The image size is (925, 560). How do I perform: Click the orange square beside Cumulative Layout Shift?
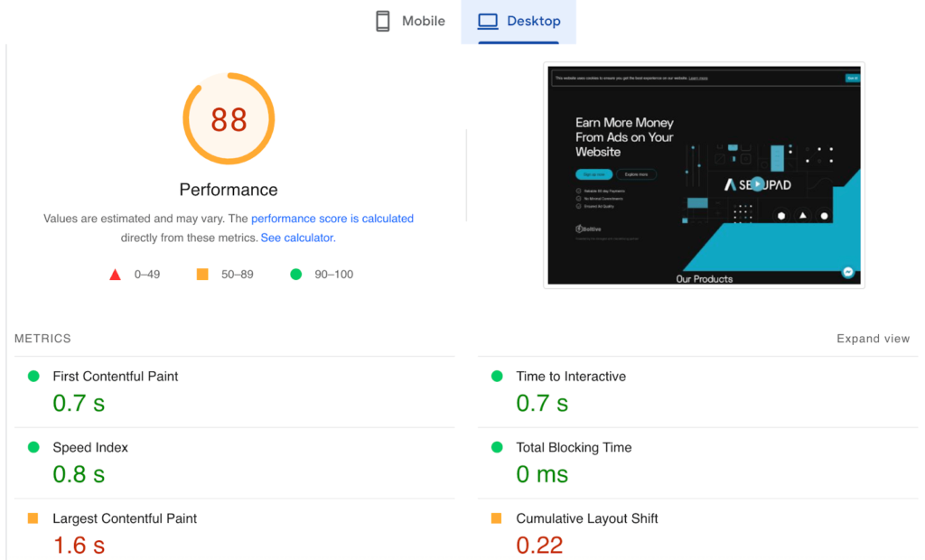(496, 518)
